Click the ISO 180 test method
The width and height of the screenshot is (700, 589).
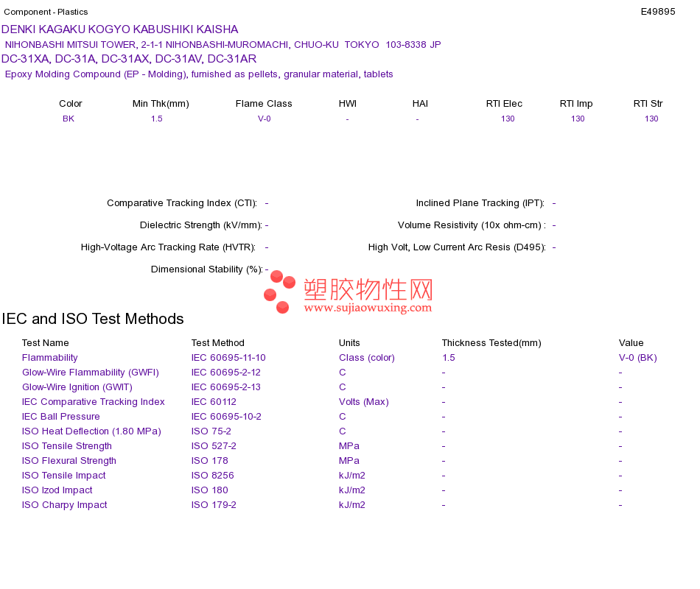[210, 490]
